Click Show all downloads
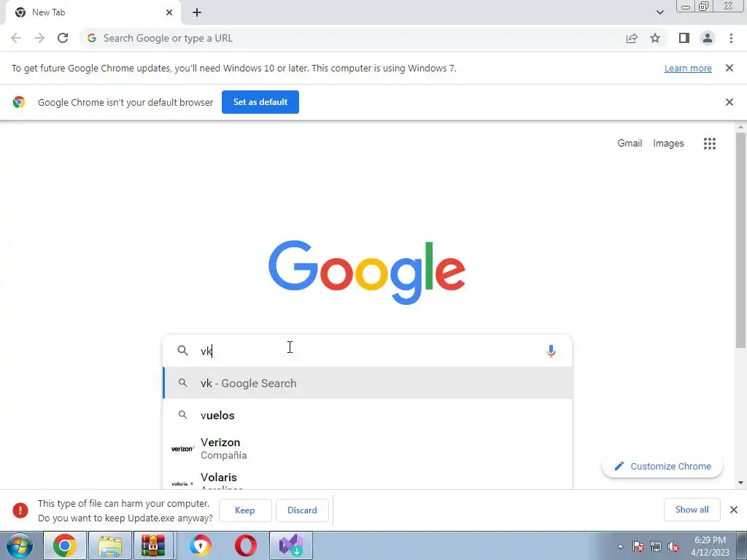Screen dimensions: 747x560 pos(692,510)
